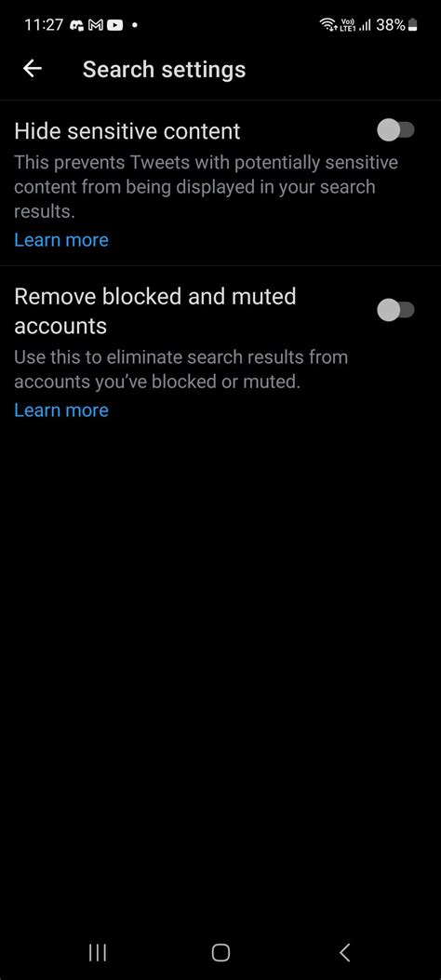441x980 pixels.
Task: Toggle Hide sensitive content switch
Action: coord(395,130)
